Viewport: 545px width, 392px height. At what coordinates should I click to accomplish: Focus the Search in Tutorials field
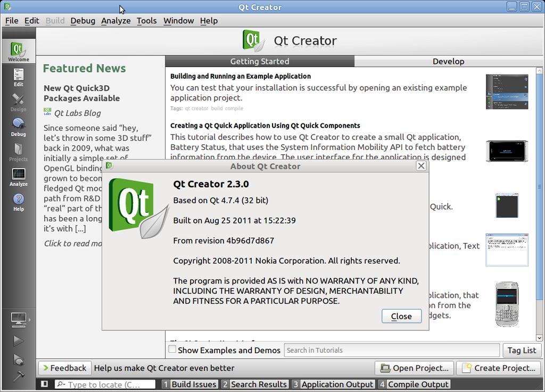coord(392,351)
